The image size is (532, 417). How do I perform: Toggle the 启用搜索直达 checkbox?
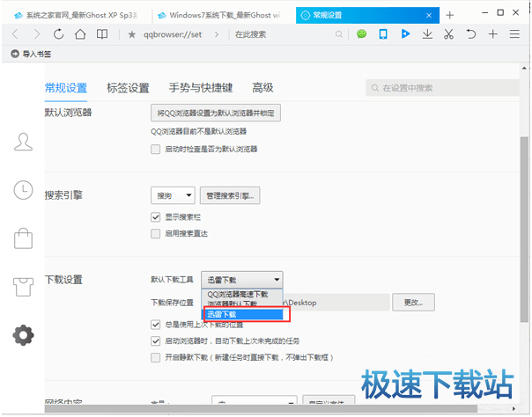(x=155, y=233)
